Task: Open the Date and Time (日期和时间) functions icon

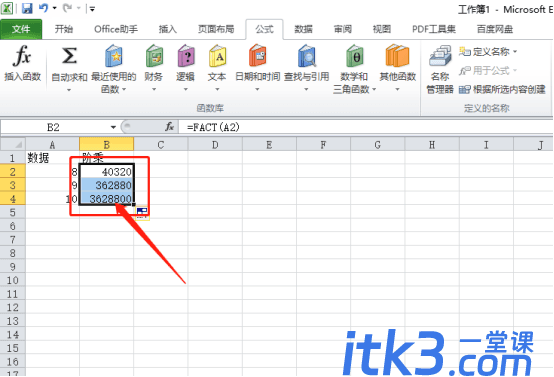Action: point(257,56)
